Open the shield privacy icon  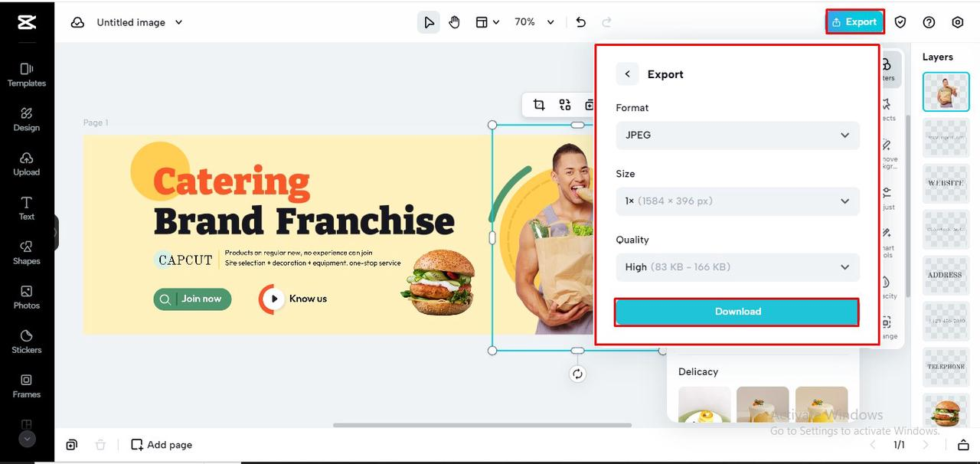[x=900, y=22]
